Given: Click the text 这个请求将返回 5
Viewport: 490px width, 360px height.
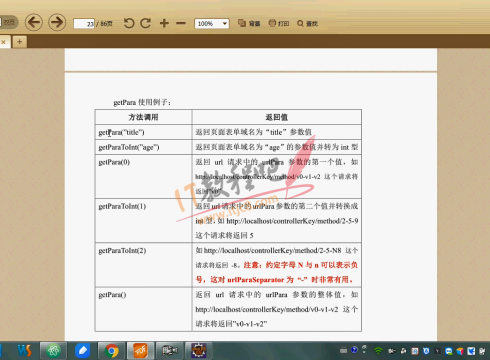Looking at the screenshot, I should click(224, 236).
